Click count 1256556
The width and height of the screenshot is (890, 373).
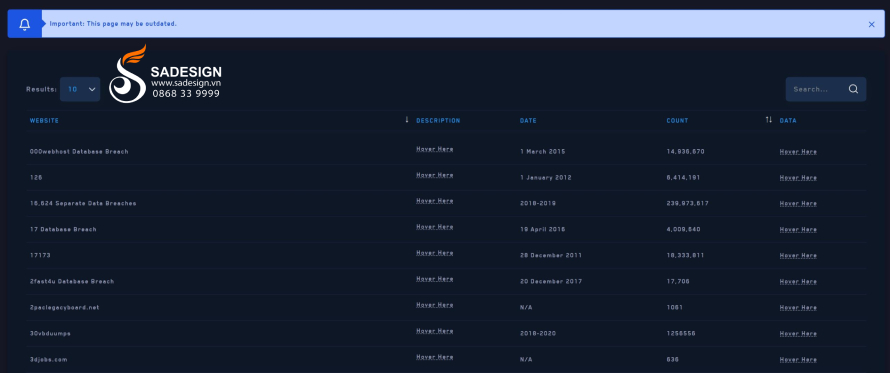pyautogui.click(x=681, y=334)
